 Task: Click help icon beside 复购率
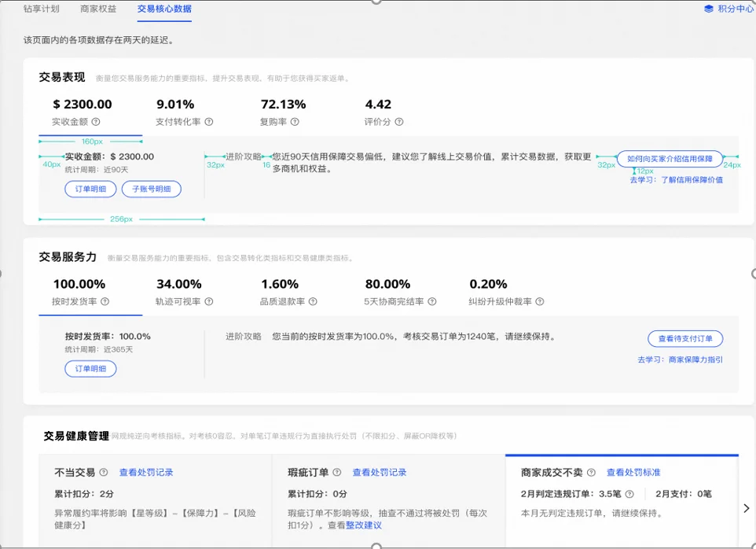294,122
